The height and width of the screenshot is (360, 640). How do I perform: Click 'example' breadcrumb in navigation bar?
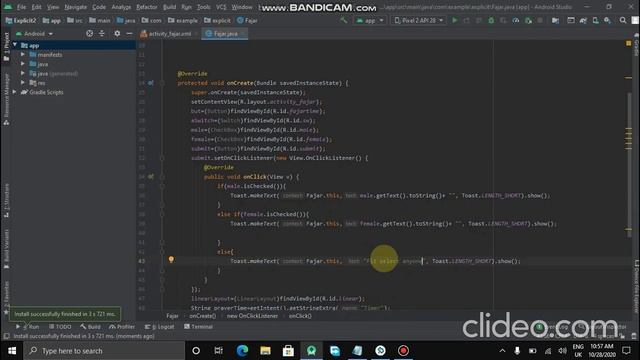coord(183,20)
